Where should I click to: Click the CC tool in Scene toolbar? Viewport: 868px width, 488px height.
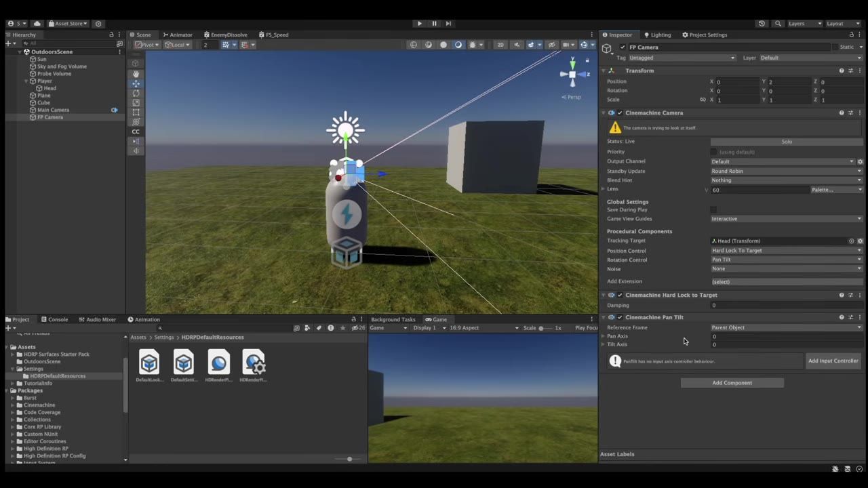tap(136, 131)
